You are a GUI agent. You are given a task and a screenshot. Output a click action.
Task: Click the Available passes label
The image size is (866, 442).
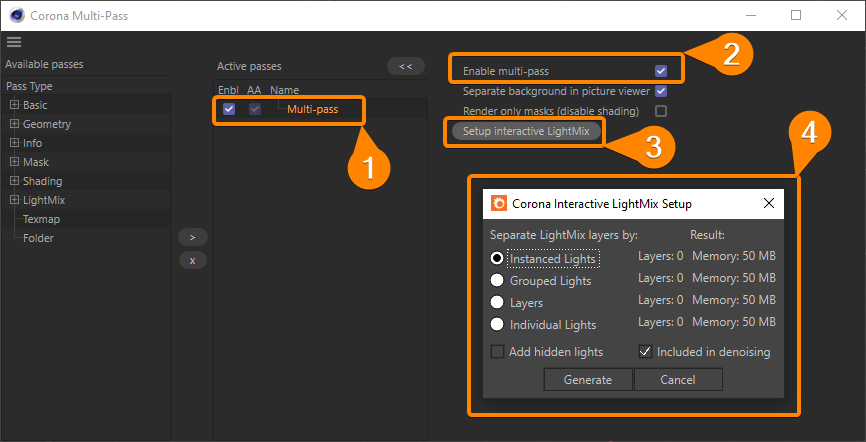[44, 64]
